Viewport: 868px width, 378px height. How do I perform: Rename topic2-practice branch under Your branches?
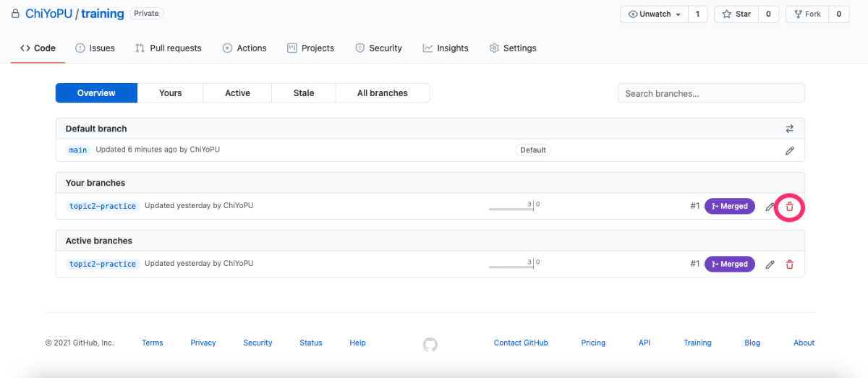tap(770, 207)
